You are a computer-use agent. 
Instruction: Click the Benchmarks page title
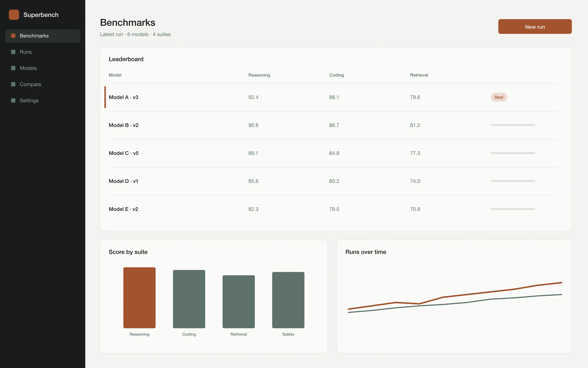[x=128, y=23]
